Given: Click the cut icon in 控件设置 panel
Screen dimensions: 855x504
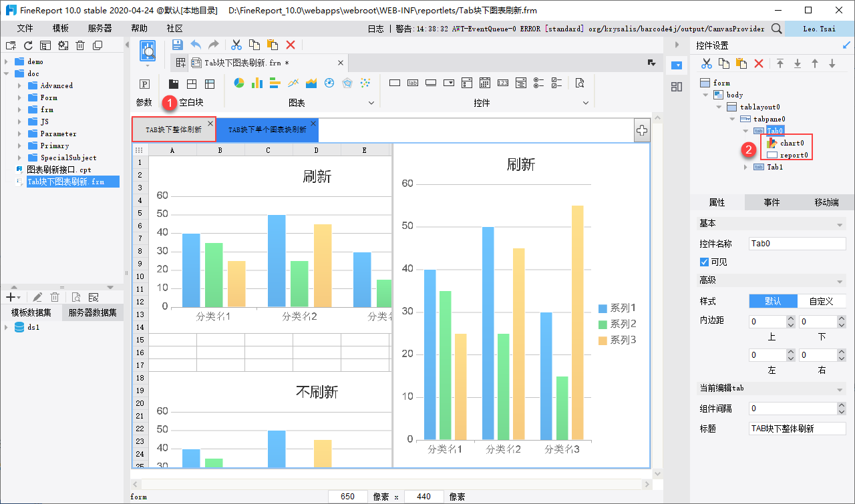Looking at the screenshot, I should (x=706, y=63).
